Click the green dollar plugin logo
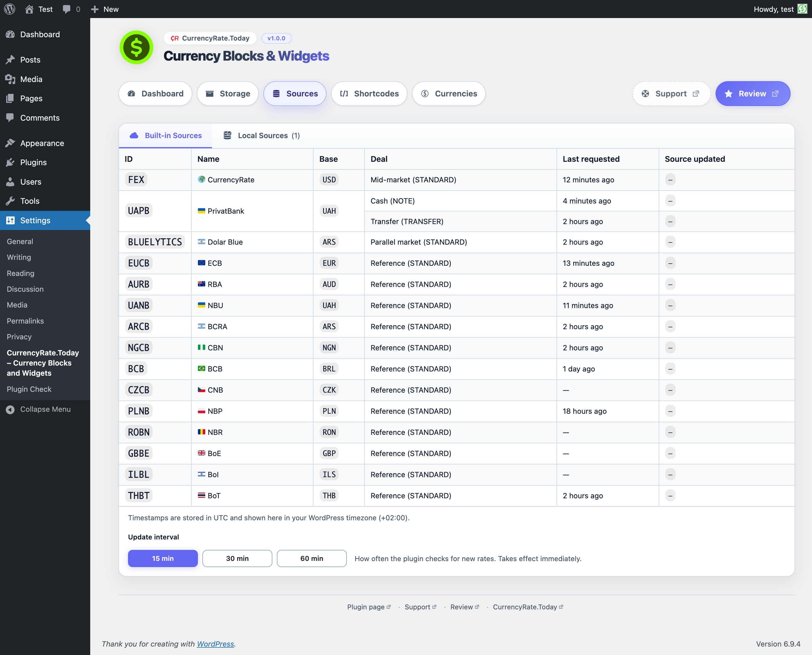Image resolution: width=812 pixels, height=655 pixels. (136, 48)
